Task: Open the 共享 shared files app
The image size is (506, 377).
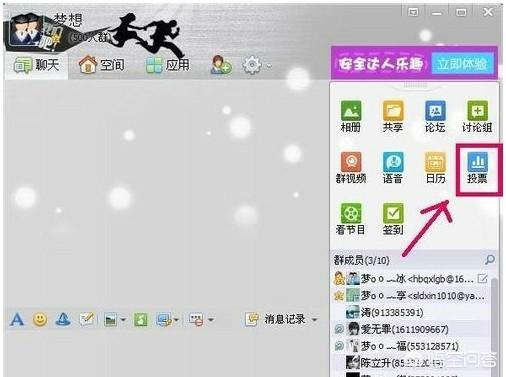Action: 393,116
